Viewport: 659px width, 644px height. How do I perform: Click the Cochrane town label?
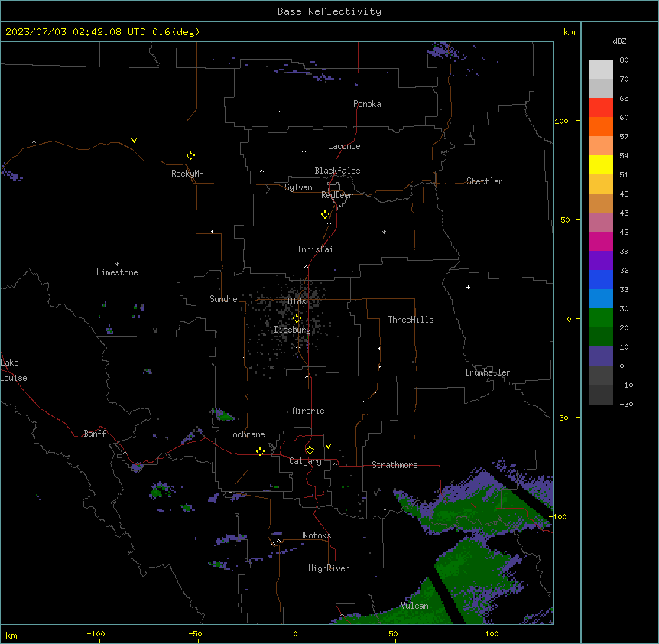click(246, 434)
